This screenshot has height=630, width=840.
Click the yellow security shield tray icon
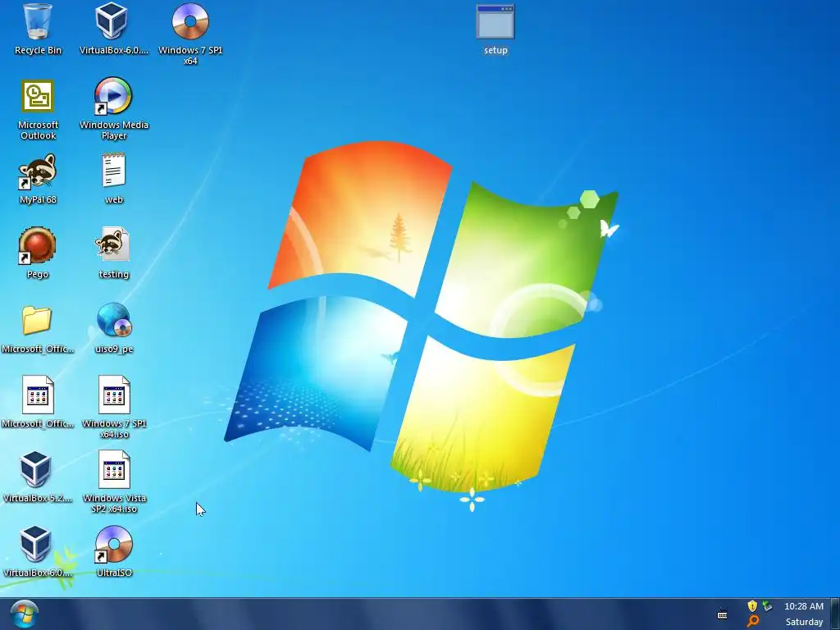(x=752, y=606)
